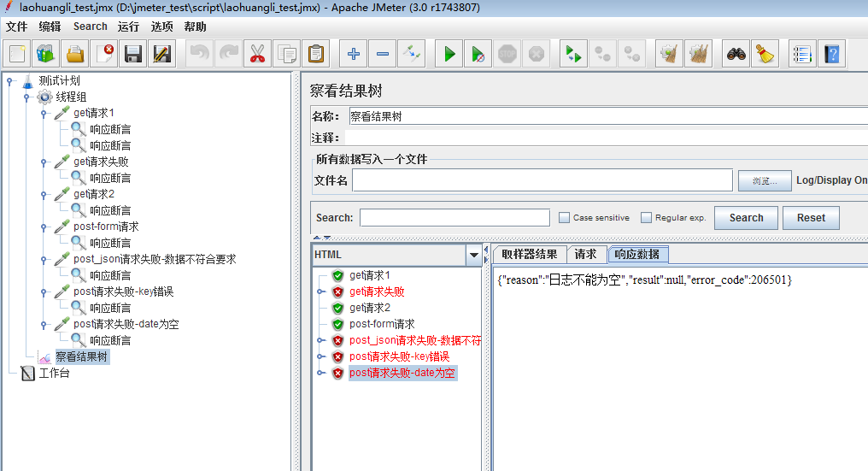Click the Undo arrow toolbar icon
Image resolution: width=868 pixels, height=471 pixels.
199,54
